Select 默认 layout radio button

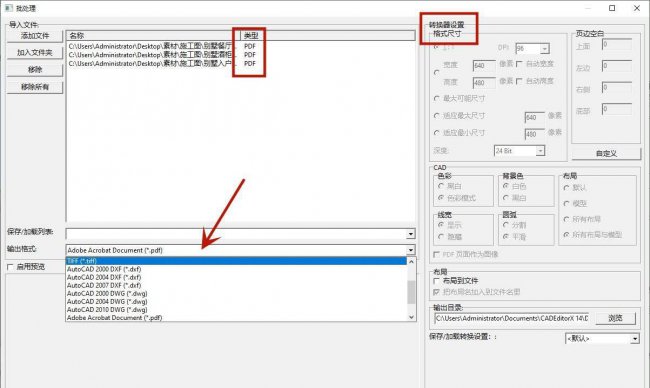[x=566, y=188]
